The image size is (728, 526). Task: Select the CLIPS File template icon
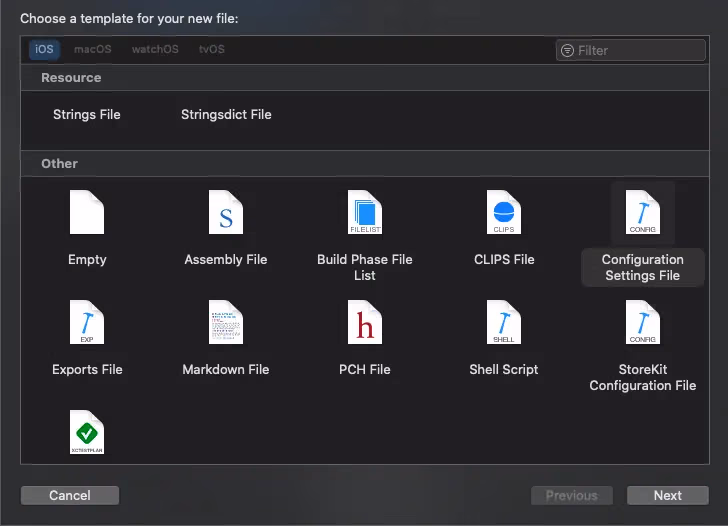point(504,212)
